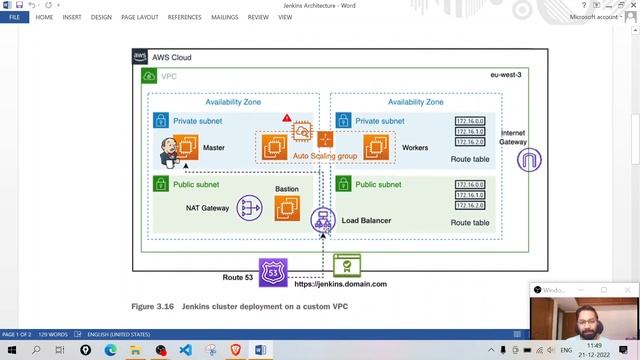Switch to the VIEW tab
The height and width of the screenshot is (360, 640).
pyautogui.click(x=285, y=17)
